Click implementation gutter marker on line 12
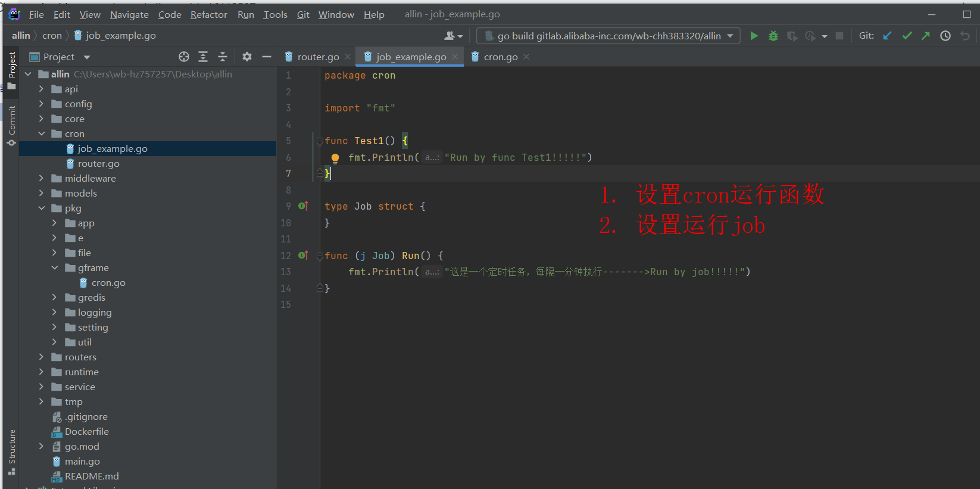The width and height of the screenshot is (980, 489). tap(303, 256)
